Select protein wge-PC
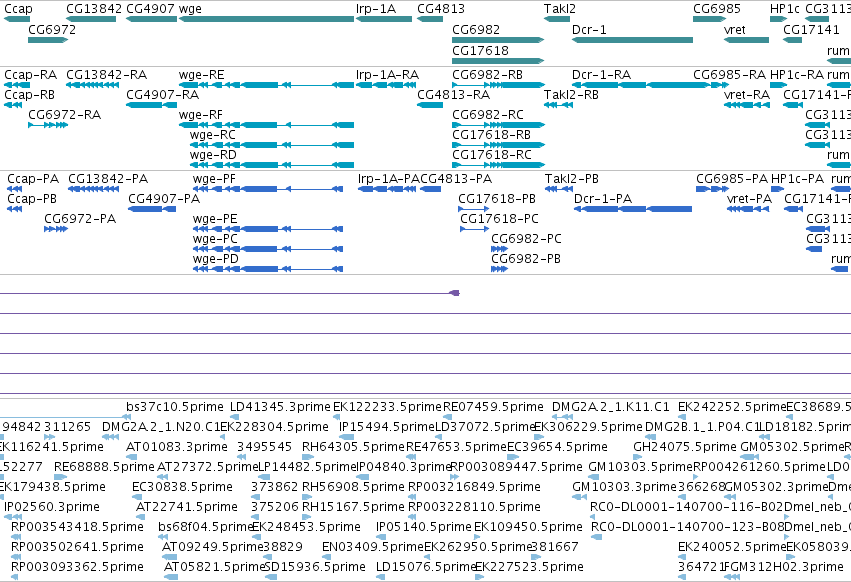The width and height of the screenshot is (851, 582). 268,249
